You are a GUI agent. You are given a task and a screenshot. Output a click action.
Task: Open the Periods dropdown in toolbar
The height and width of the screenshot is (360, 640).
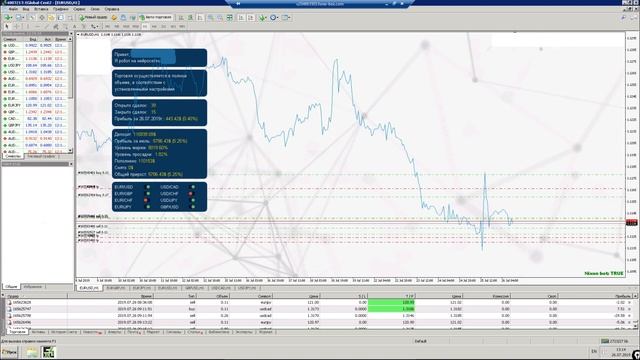click(x=273, y=18)
